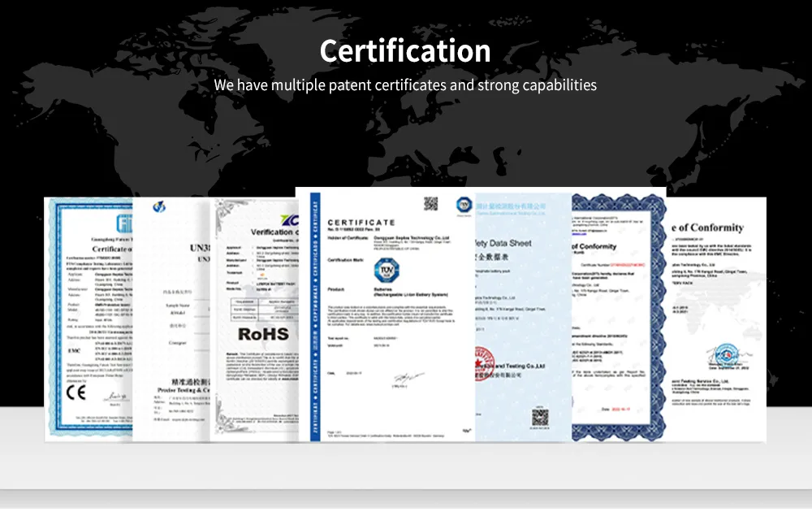
Task: Click the TUV certification mark logo
Action: (x=385, y=271)
